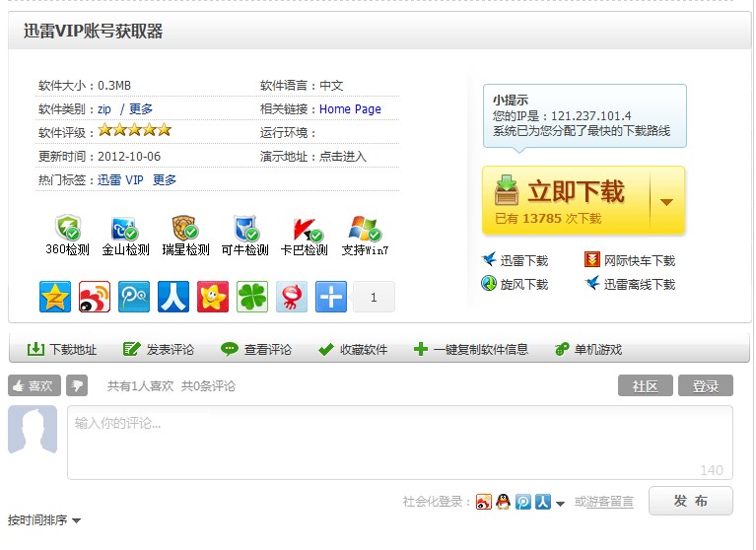
Task: Click the 社区 button
Action: tap(645, 385)
